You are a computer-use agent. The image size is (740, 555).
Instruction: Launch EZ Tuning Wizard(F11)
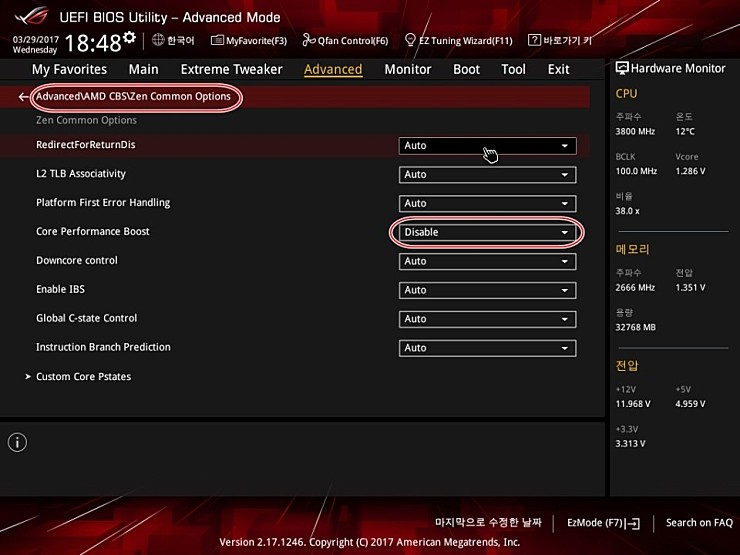pos(458,41)
